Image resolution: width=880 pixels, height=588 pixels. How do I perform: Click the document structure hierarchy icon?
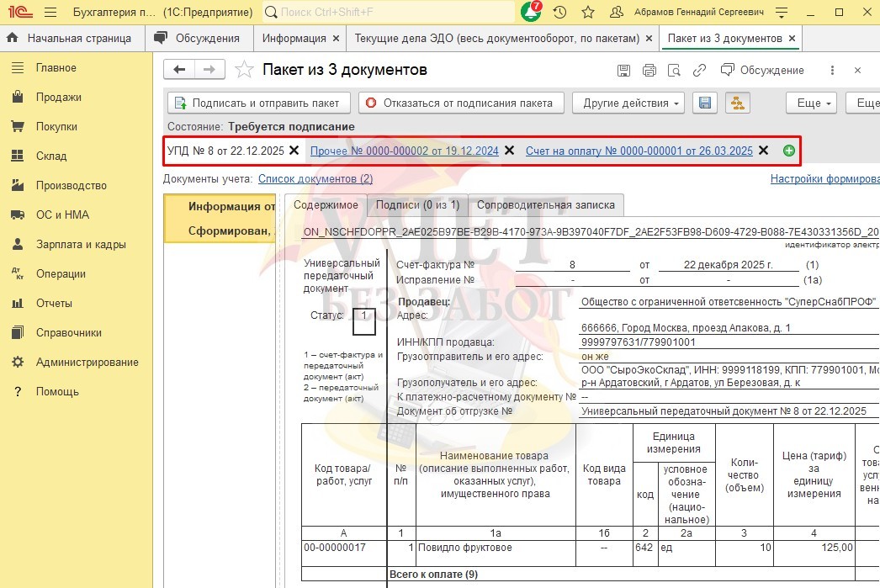coord(737,103)
